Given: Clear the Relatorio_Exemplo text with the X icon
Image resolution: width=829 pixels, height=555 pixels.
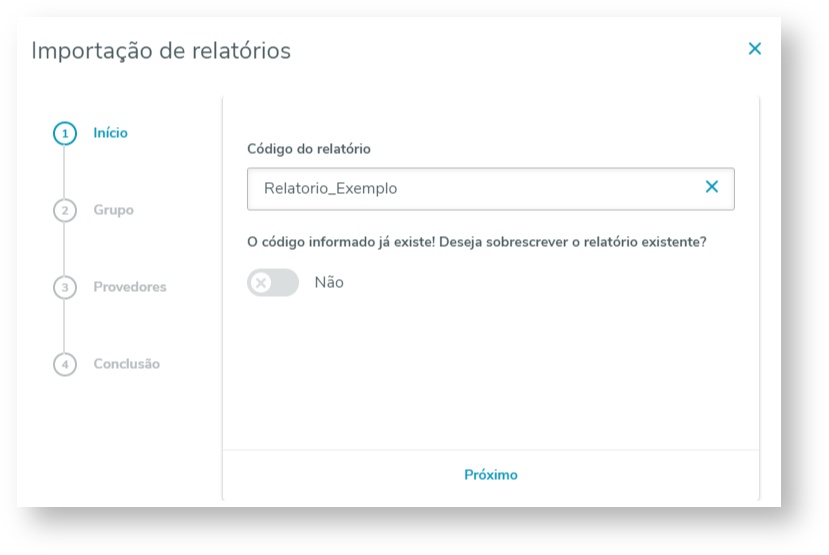Looking at the screenshot, I should pyautogui.click(x=711, y=187).
